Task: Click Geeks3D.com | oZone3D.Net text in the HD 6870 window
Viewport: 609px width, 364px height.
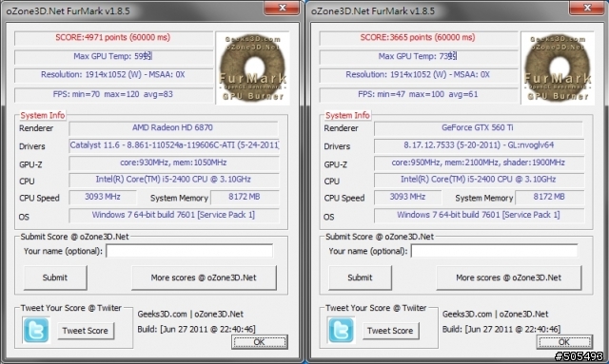Action: pyautogui.click(x=190, y=314)
